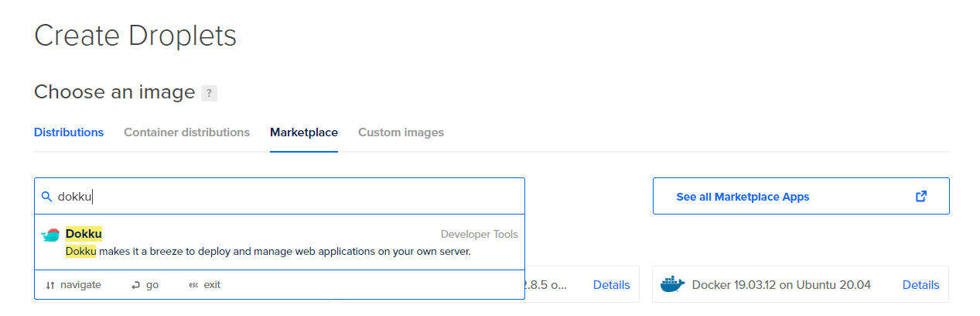Viewport: 980px width, 316px height.
Task: Click the help question mark icon
Action: (209, 93)
